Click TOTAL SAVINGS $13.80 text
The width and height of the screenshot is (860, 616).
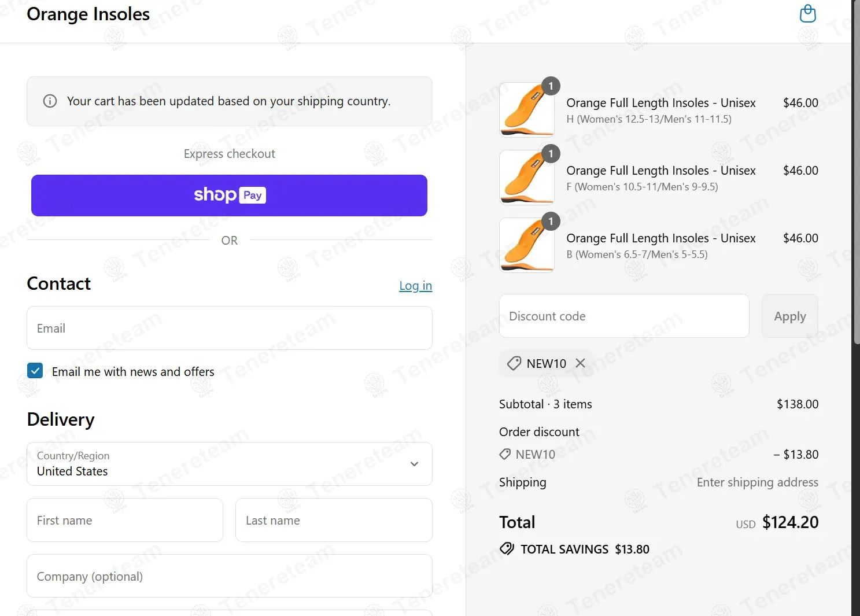coord(585,549)
